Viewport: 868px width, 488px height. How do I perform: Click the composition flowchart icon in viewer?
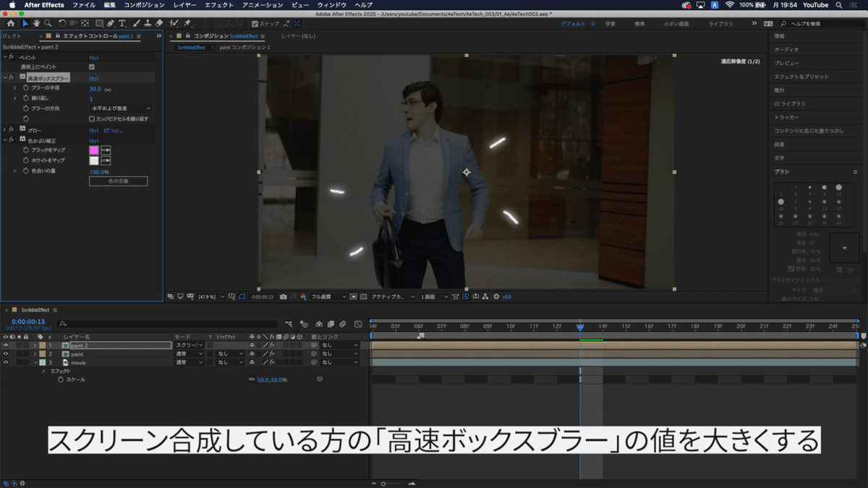[485, 296]
